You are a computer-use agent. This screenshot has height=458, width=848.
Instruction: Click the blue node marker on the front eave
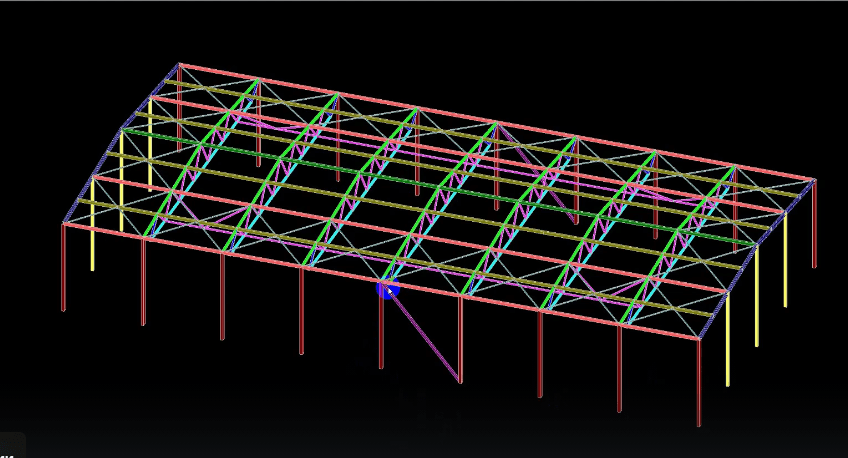tap(387, 289)
